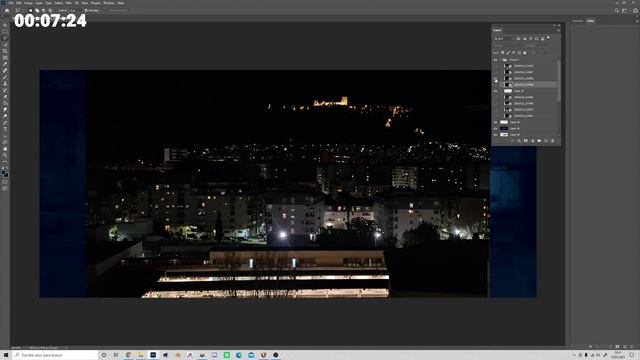The height and width of the screenshot is (360, 640).
Task: Collapse the Group 1 folder arrow
Action: pos(501,60)
